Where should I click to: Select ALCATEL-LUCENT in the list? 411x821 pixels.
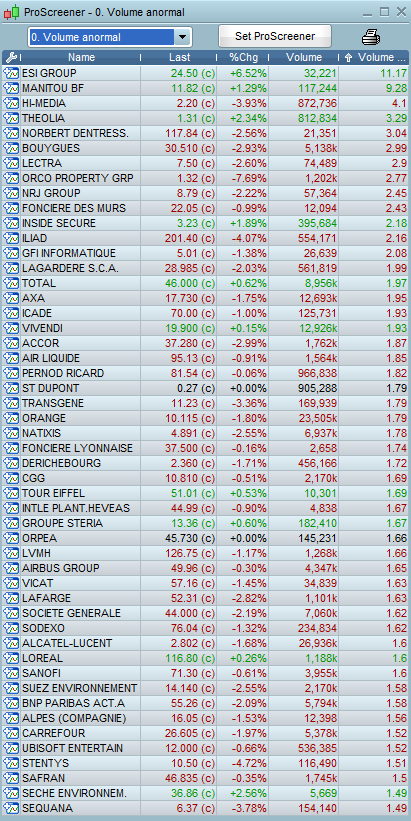(67, 644)
